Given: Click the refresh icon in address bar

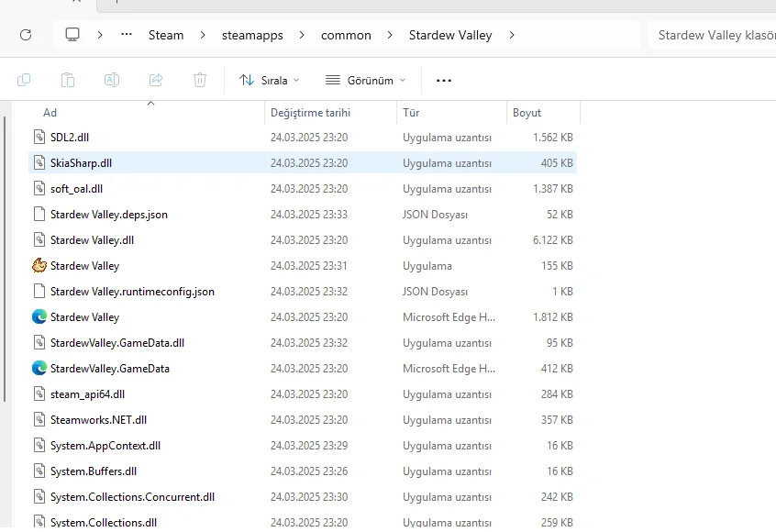Looking at the screenshot, I should coord(26,35).
